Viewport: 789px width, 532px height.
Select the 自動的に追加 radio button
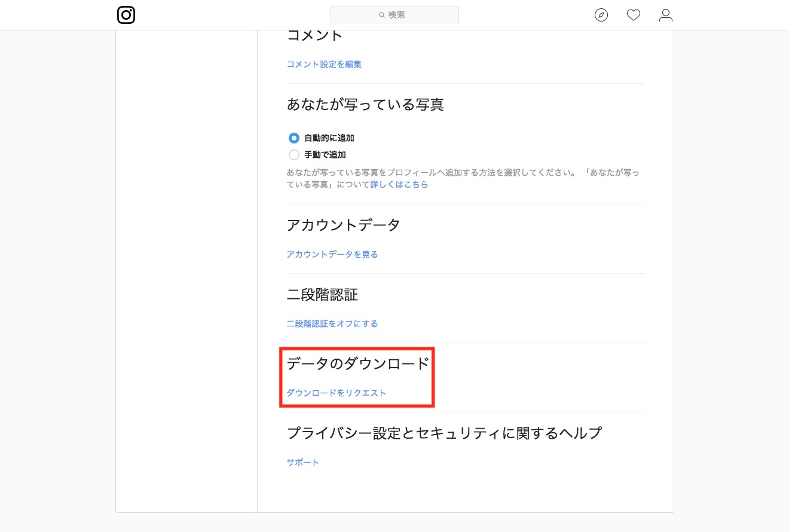(293, 138)
